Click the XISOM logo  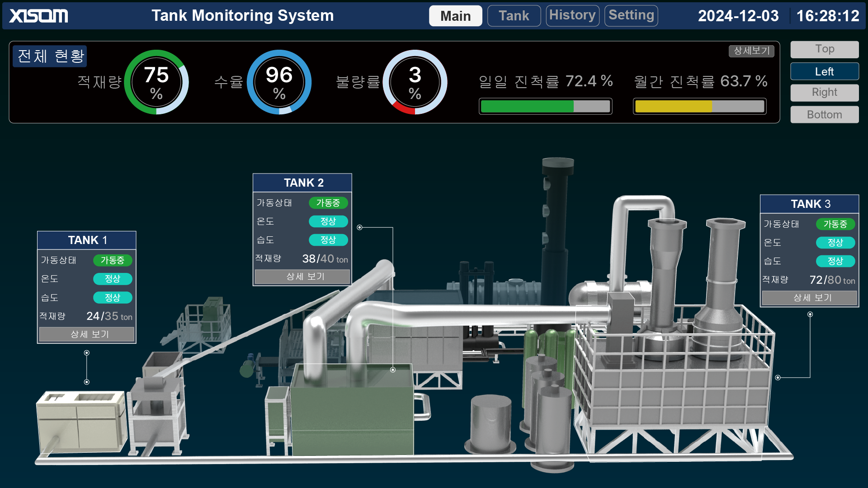tap(38, 15)
